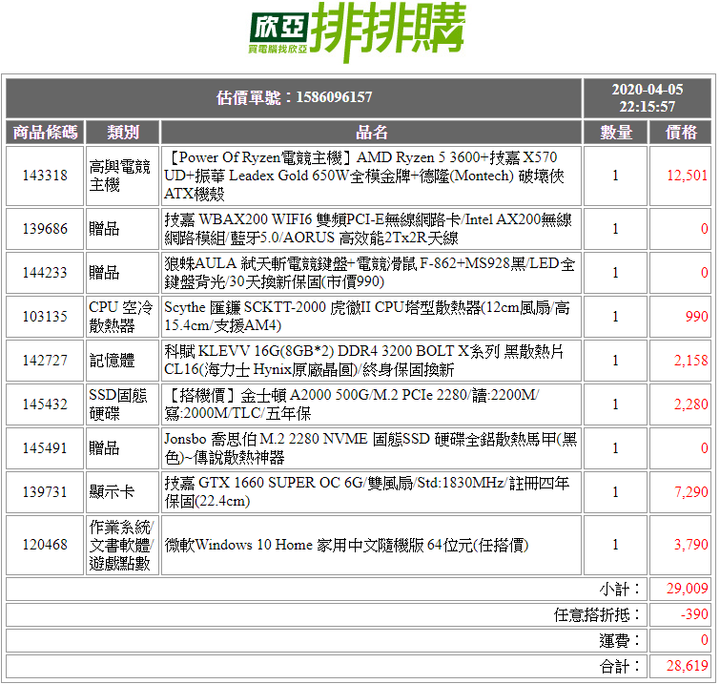This screenshot has height=684, width=720.
Task: Select total value 28,619
Action: 687,666
